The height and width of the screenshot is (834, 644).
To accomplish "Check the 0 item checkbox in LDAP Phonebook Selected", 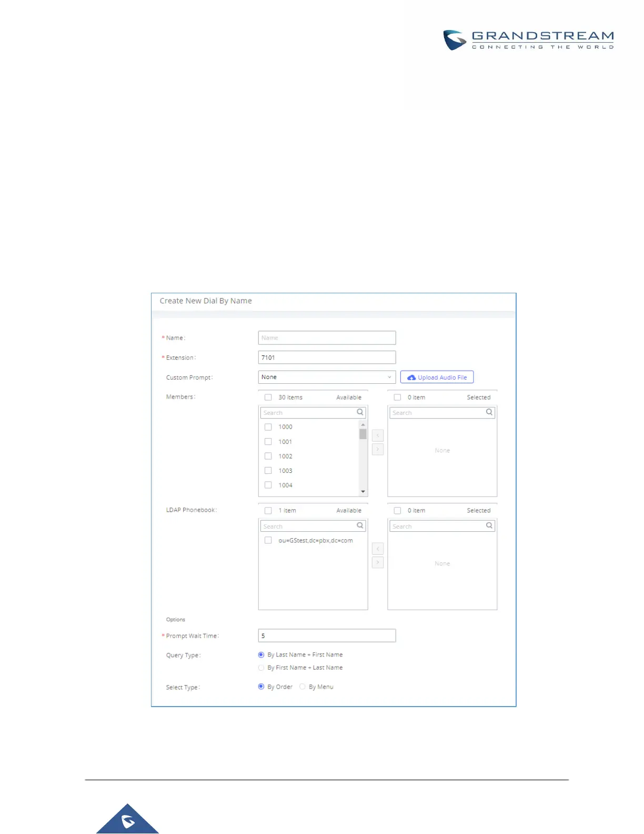I will [397, 511].
